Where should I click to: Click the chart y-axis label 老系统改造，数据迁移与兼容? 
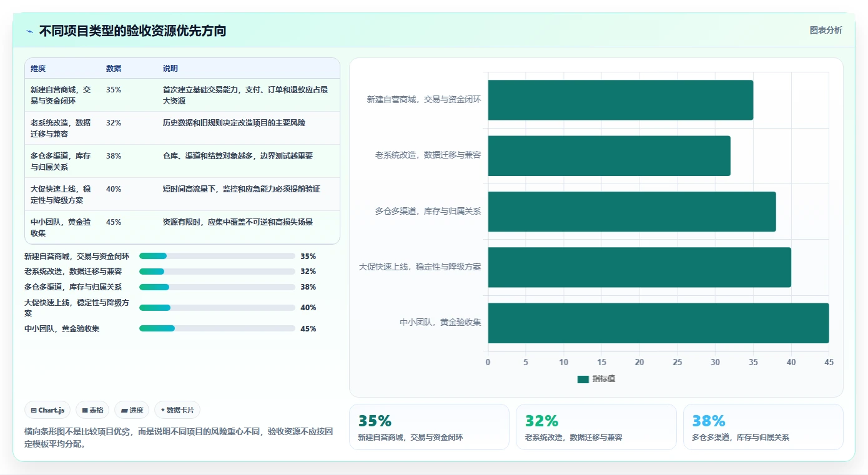click(x=428, y=155)
